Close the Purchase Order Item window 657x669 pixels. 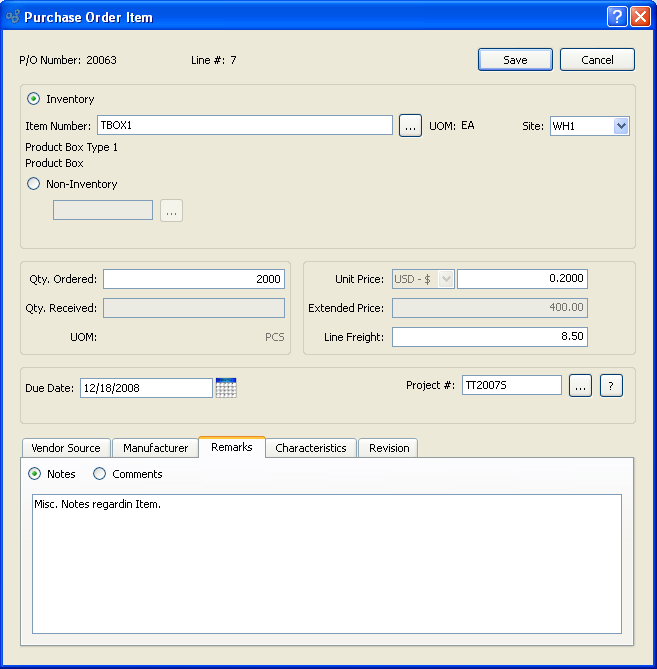click(x=640, y=17)
